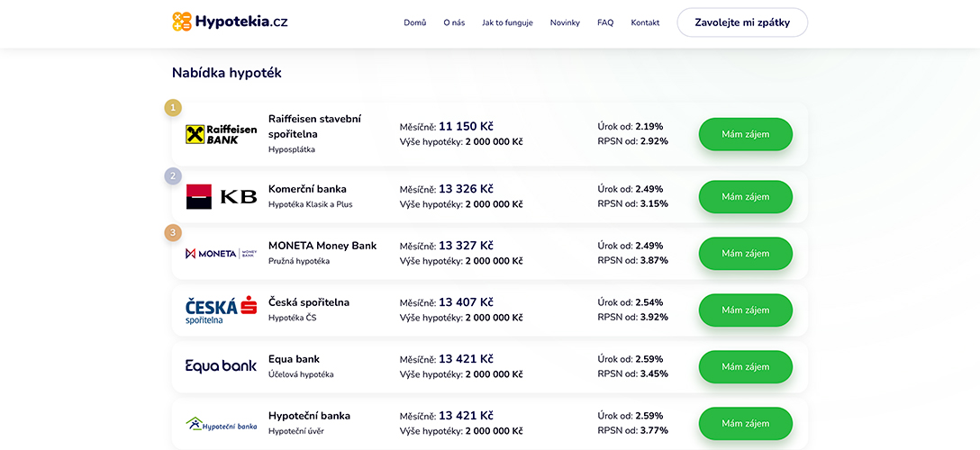Click the Equa bank name text
The height and width of the screenshot is (450, 980).
294,359
